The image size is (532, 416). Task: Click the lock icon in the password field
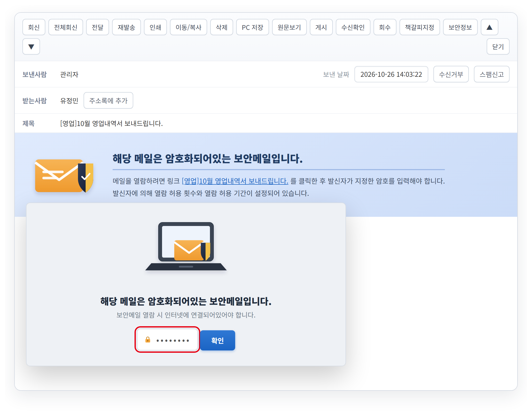click(x=148, y=339)
